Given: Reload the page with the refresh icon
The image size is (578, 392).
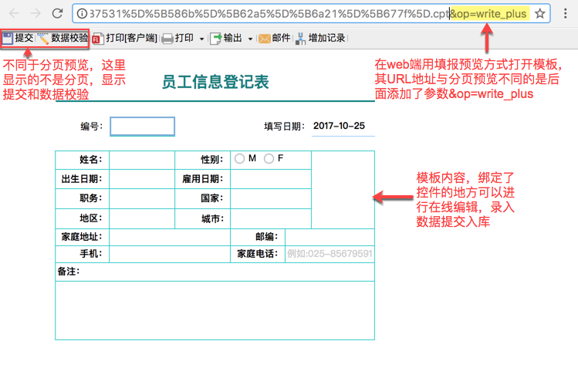Looking at the screenshot, I should (57, 14).
